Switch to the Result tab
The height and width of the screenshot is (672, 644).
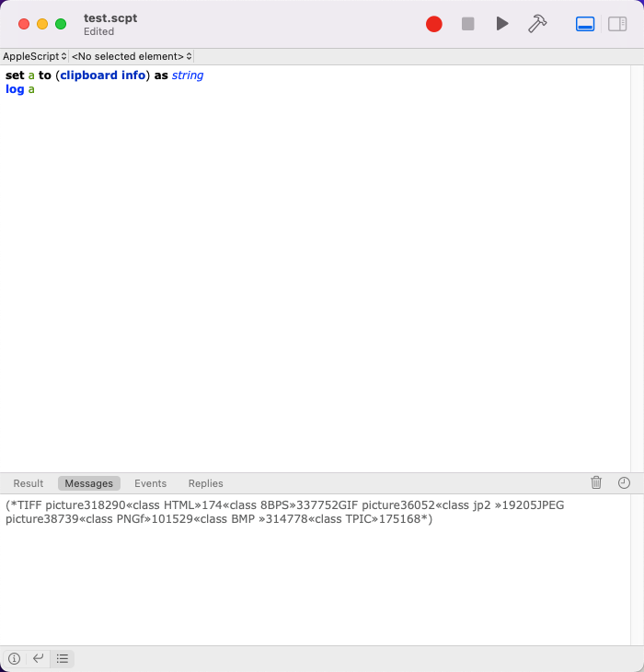pyautogui.click(x=29, y=483)
